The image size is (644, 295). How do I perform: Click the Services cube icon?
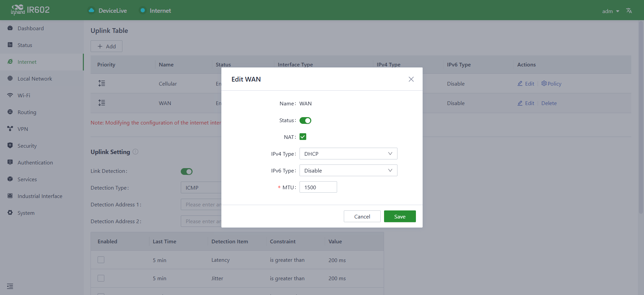10,179
